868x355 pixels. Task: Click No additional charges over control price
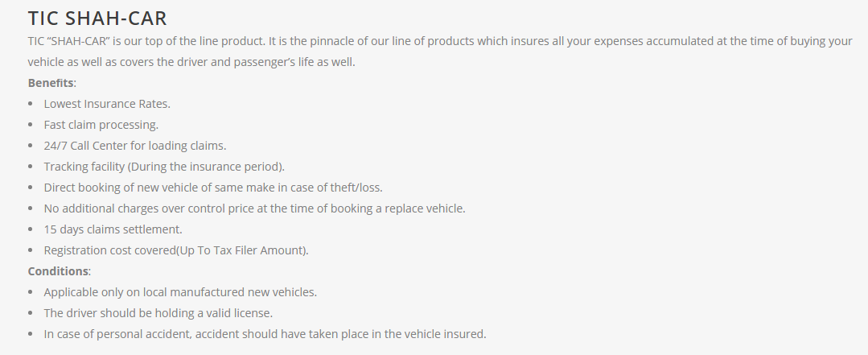pos(255,208)
